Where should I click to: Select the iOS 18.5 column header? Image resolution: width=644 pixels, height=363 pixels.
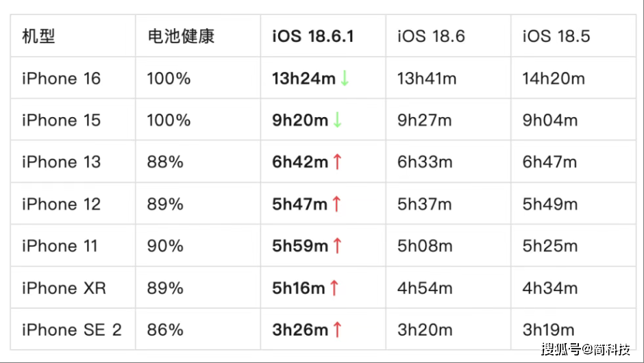click(x=556, y=36)
